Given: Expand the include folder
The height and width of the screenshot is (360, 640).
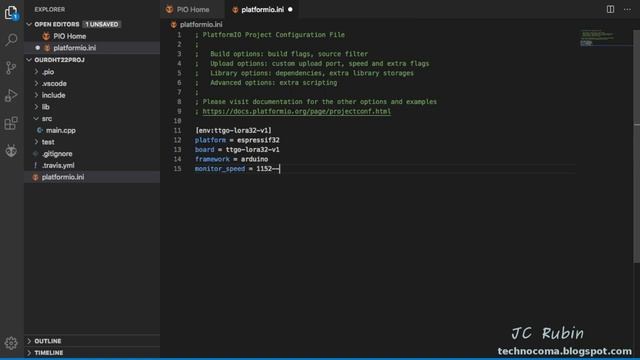Looking at the screenshot, I should (x=36, y=95).
